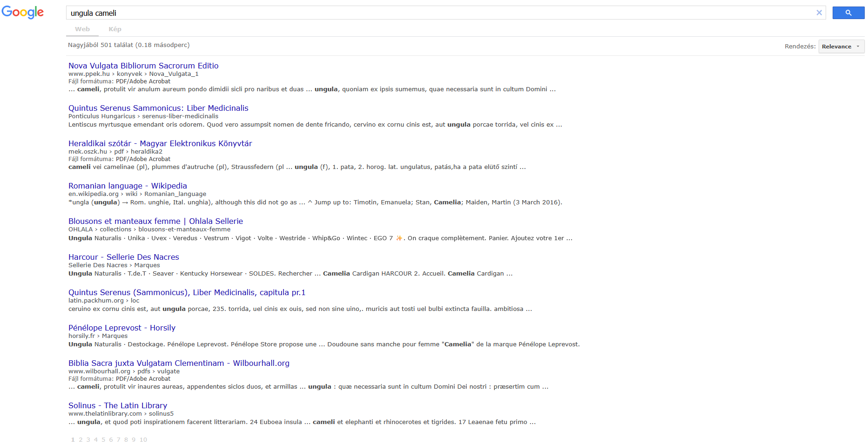The width and height of the screenshot is (868, 445).
Task: Go to results page 2
Action: pyautogui.click(x=81, y=440)
